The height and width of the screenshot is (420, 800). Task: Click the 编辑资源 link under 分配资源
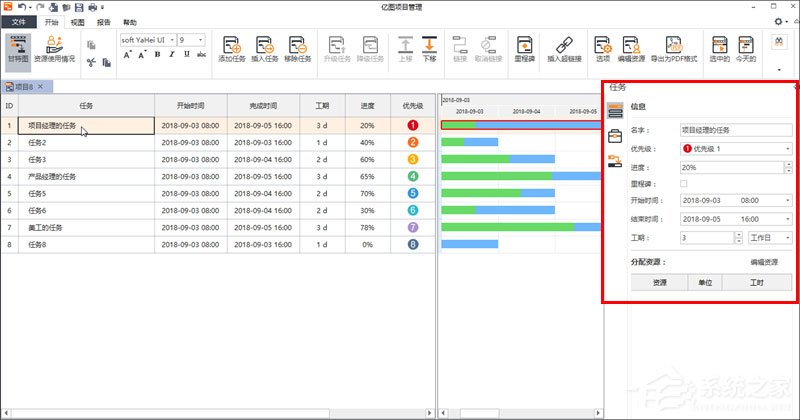[766, 262]
